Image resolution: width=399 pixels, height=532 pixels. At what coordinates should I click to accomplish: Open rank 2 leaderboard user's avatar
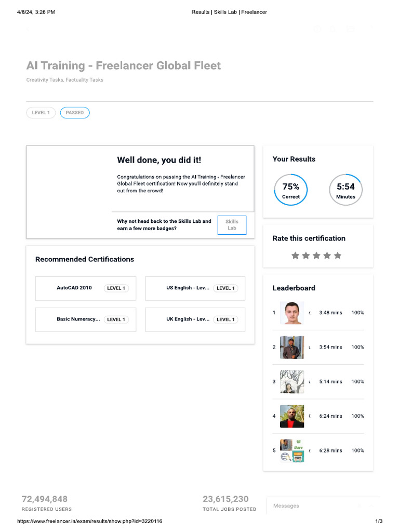pyautogui.click(x=291, y=347)
